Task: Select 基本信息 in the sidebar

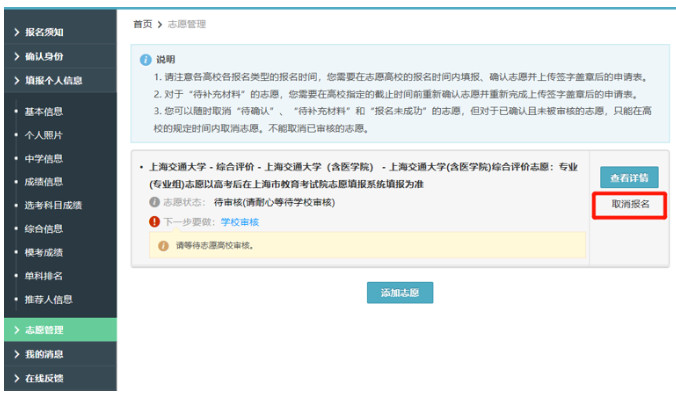Action: point(44,112)
